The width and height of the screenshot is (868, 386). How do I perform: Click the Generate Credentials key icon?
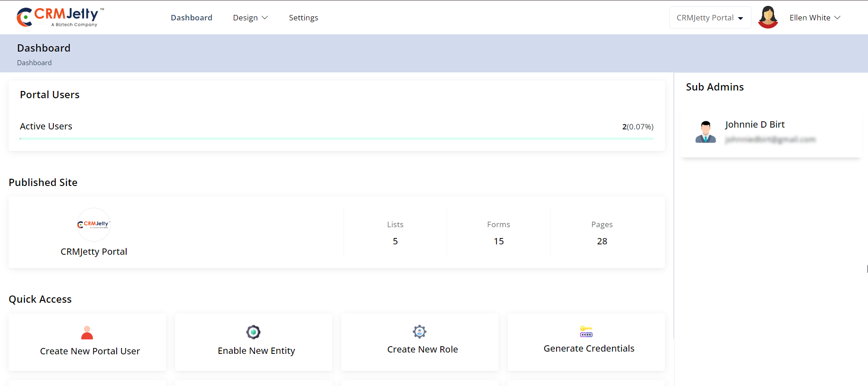(x=586, y=331)
